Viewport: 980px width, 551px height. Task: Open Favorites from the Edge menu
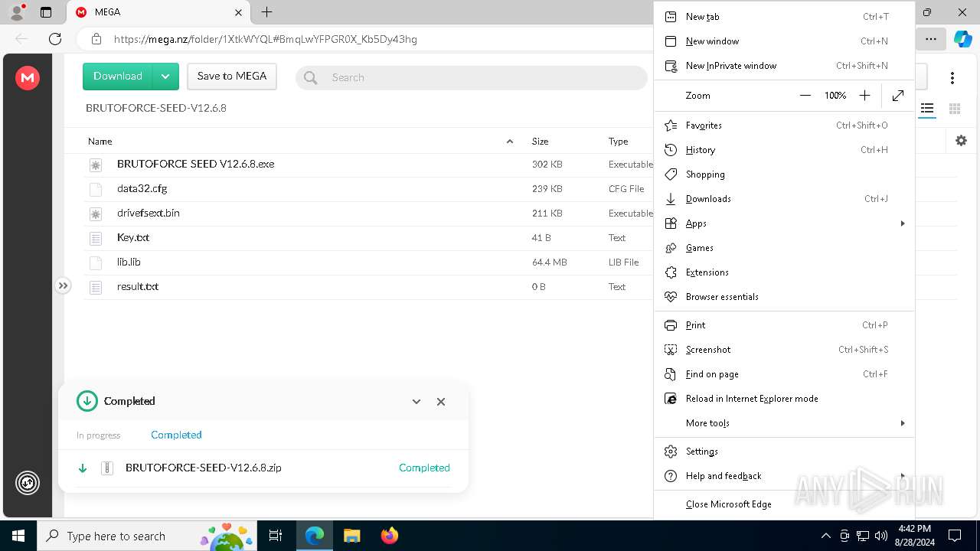[x=785, y=126]
